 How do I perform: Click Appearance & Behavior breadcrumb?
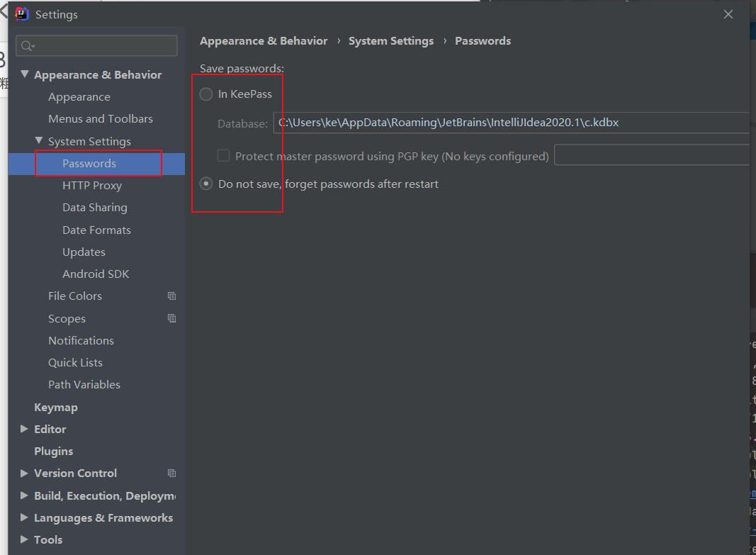click(264, 41)
